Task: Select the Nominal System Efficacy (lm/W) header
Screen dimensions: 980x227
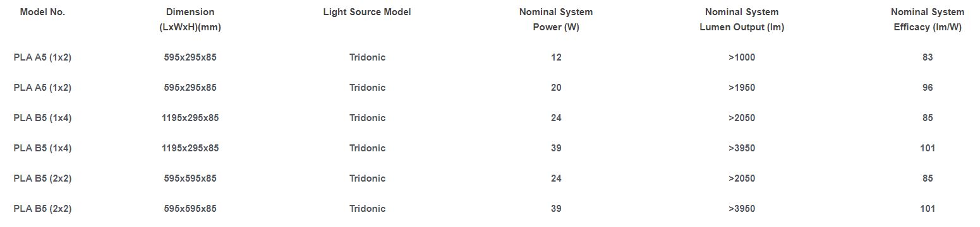Action: tap(928, 20)
